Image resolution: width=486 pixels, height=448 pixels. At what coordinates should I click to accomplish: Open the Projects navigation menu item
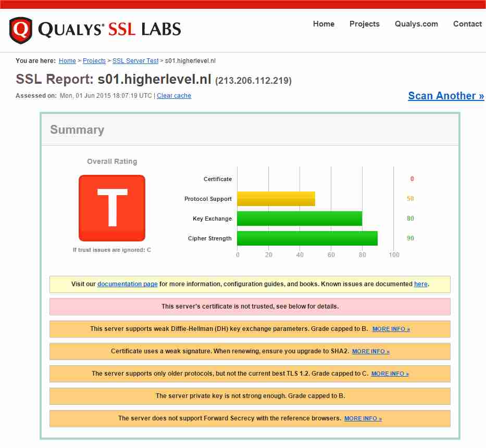click(x=364, y=24)
